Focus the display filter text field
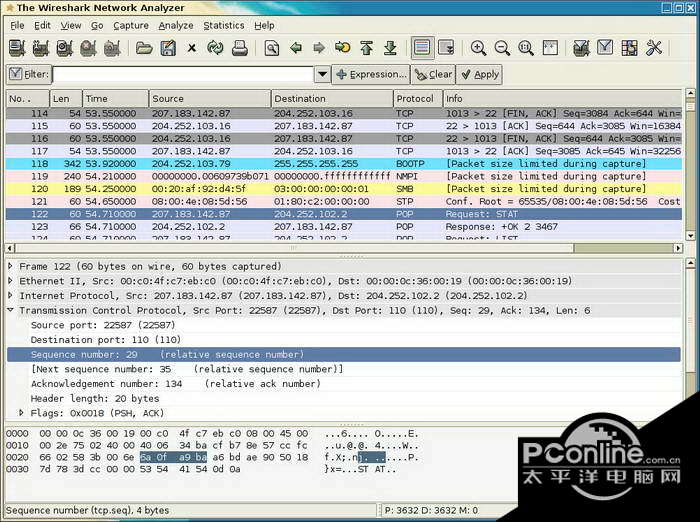 [x=183, y=74]
